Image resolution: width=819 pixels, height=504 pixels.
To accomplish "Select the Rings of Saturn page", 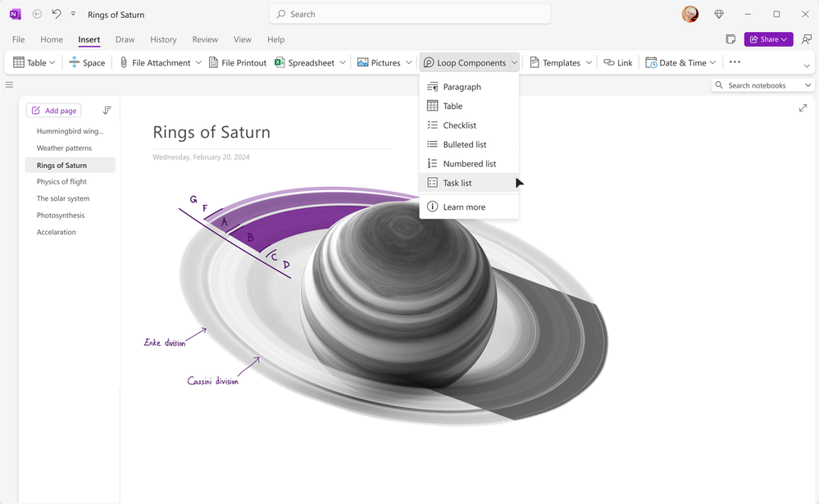I will 70,165.
